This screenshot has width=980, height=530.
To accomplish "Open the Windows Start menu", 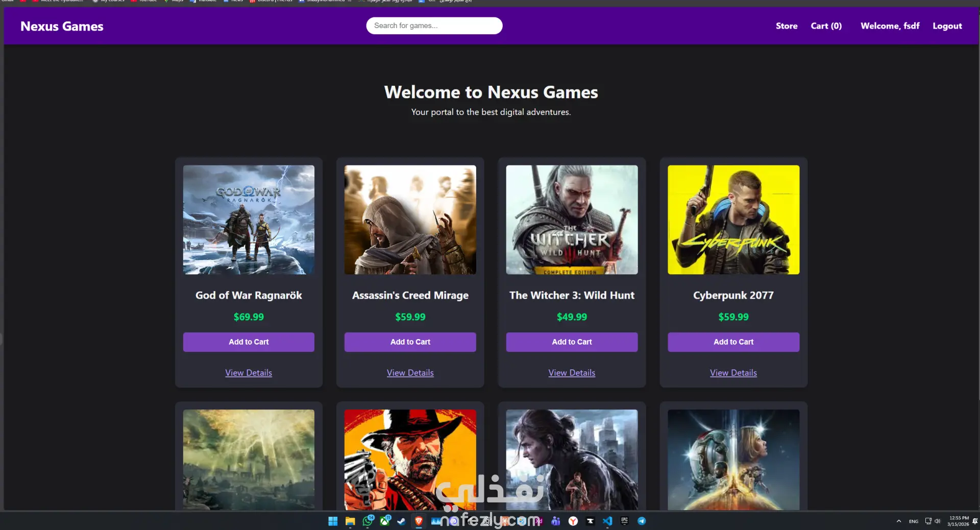I will click(x=333, y=521).
